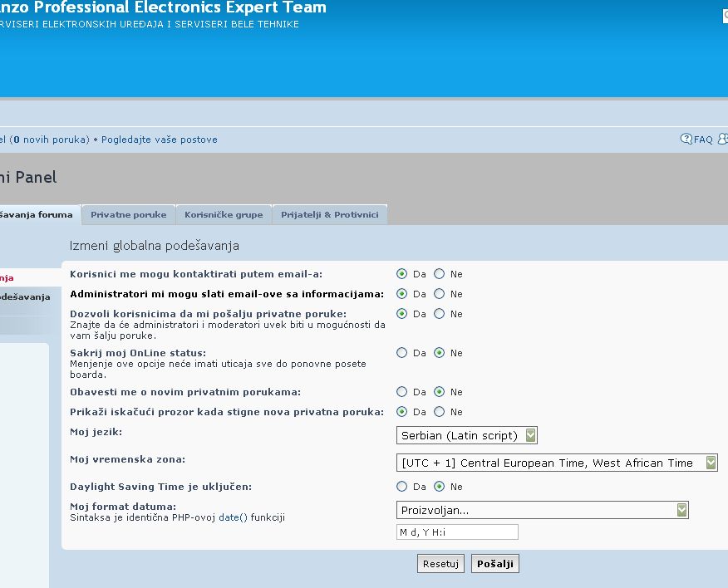
Task: Open the date format 'Proizvoljan...' dropdown
Action: pos(543,510)
